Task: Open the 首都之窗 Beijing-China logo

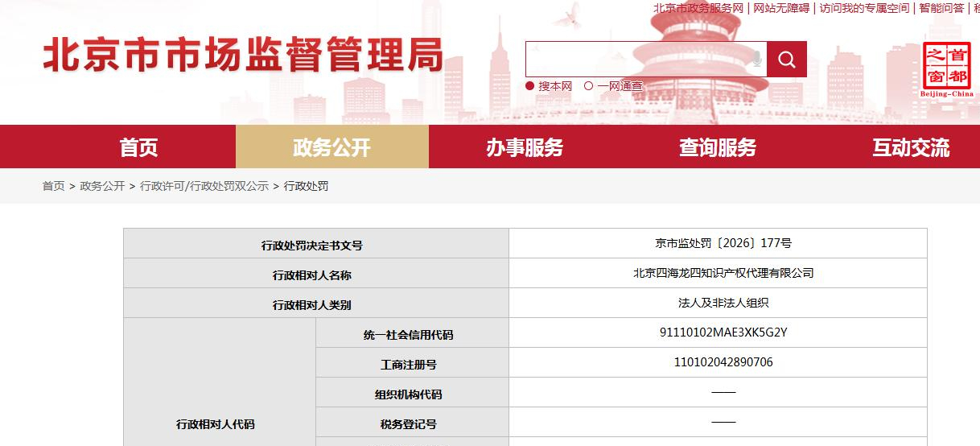Action: [x=947, y=70]
